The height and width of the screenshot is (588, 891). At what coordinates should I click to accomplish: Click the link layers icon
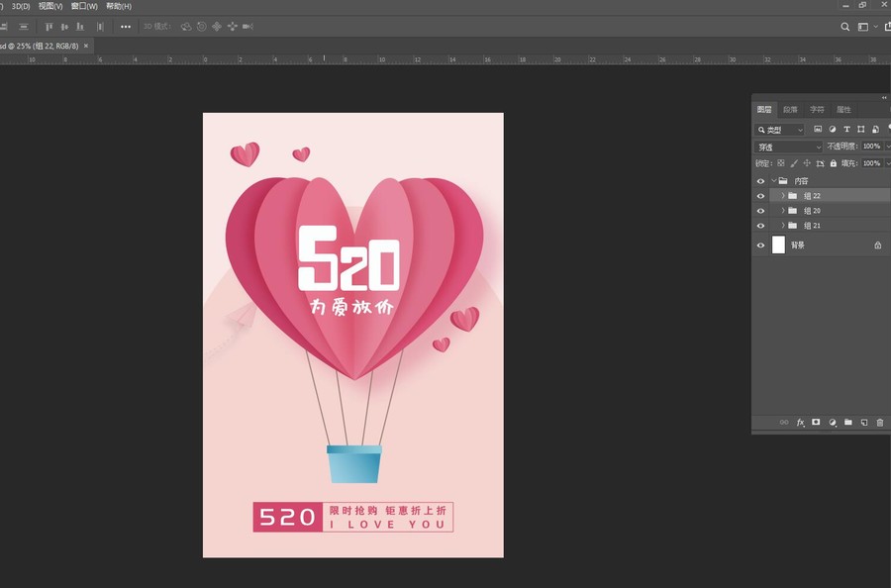coord(784,422)
